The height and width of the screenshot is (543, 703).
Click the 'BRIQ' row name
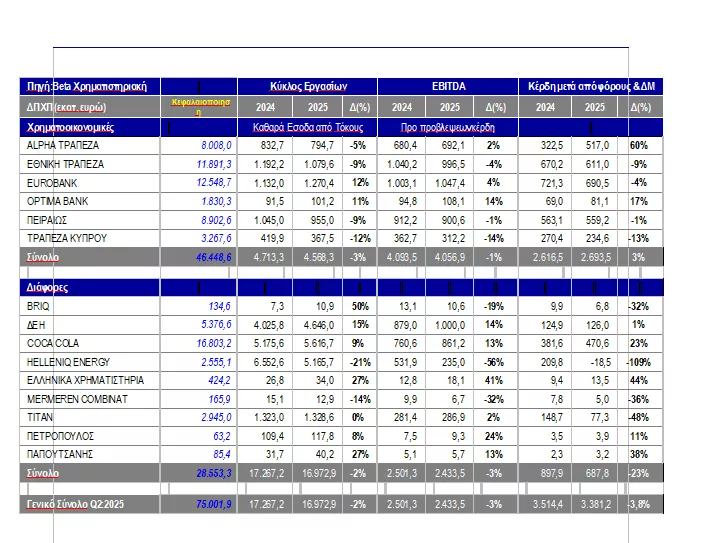click(38, 306)
